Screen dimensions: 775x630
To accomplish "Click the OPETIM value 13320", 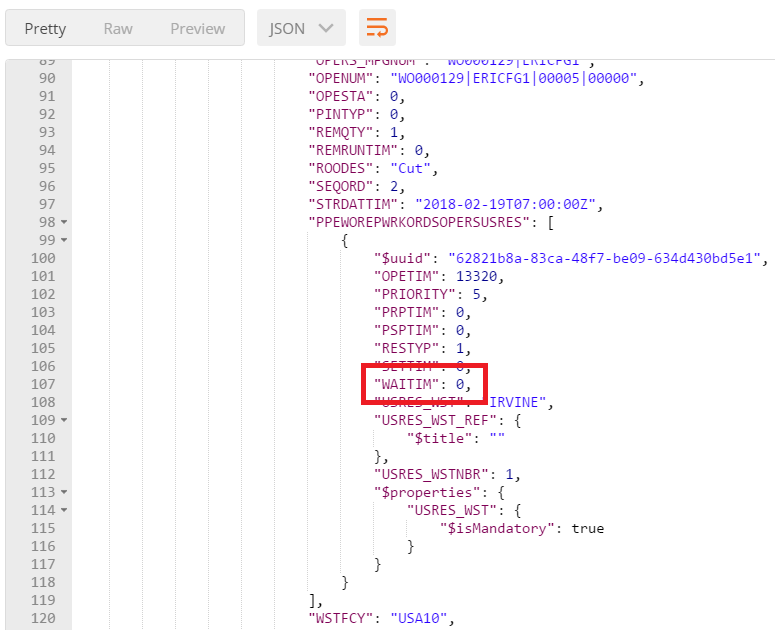I will pos(475,276).
